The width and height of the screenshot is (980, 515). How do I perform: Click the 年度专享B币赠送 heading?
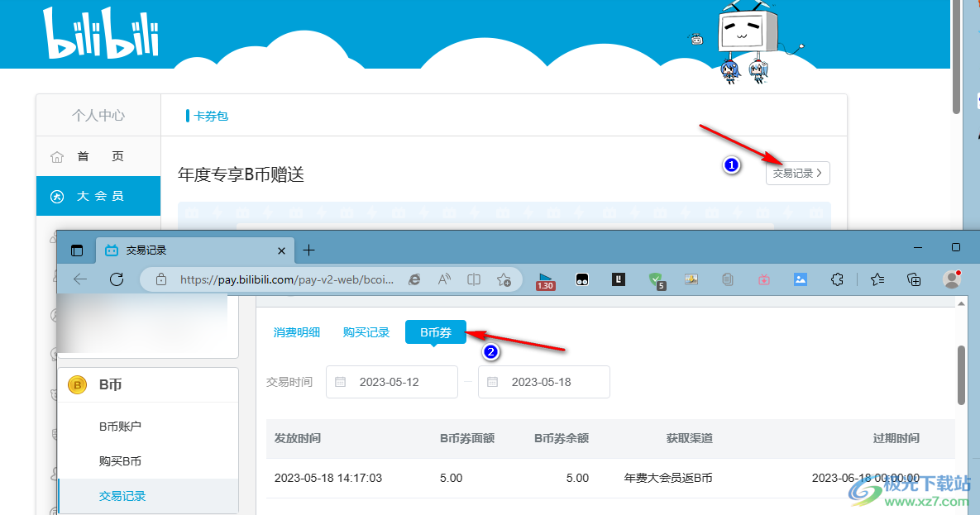(241, 174)
